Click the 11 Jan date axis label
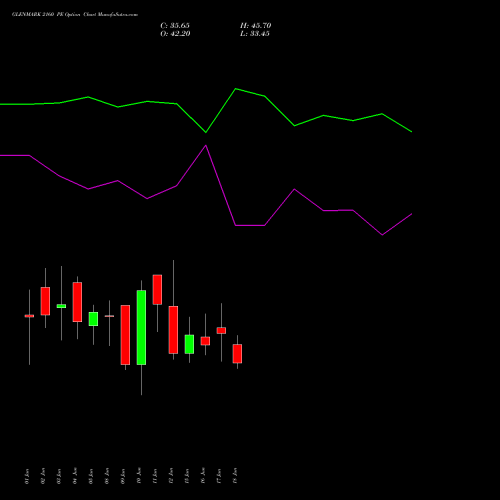 tap(155, 476)
